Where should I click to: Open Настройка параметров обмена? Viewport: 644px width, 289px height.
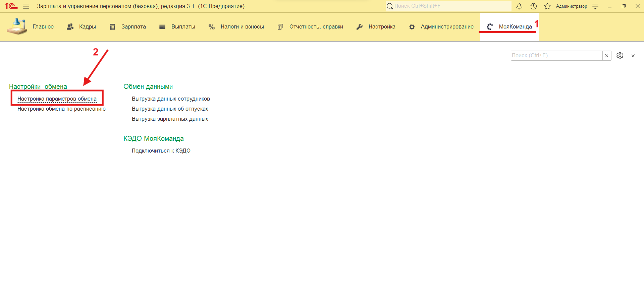pos(57,99)
